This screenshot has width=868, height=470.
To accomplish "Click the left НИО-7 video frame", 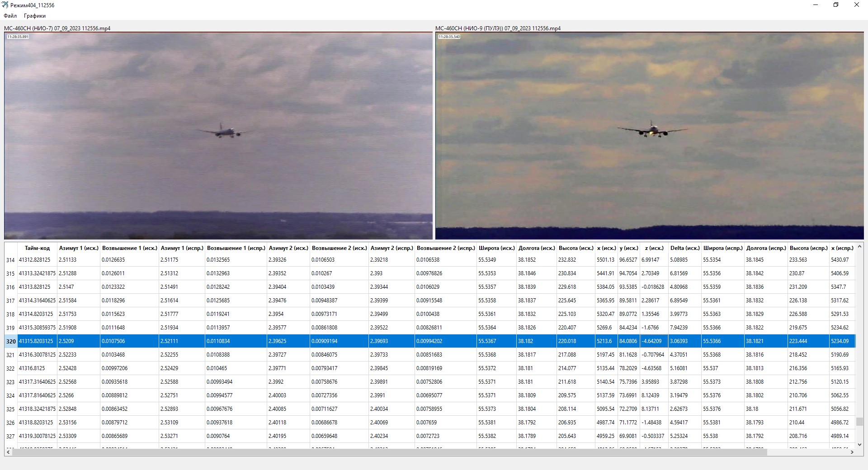I will [x=218, y=136].
